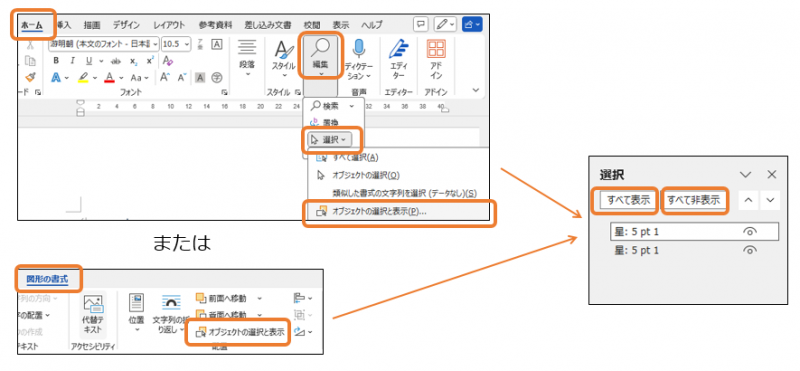The width and height of the screenshot is (800, 371).
Task: Switch to the 描画 tab
Action: (x=92, y=24)
